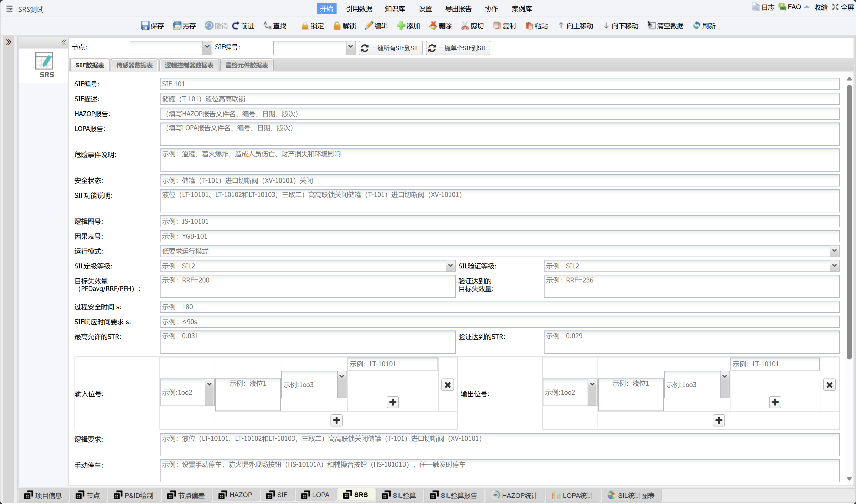This screenshot has width=856, height=504.
Task: Click the Delete (删除) toolbar icon
Action: click(433, 26)
